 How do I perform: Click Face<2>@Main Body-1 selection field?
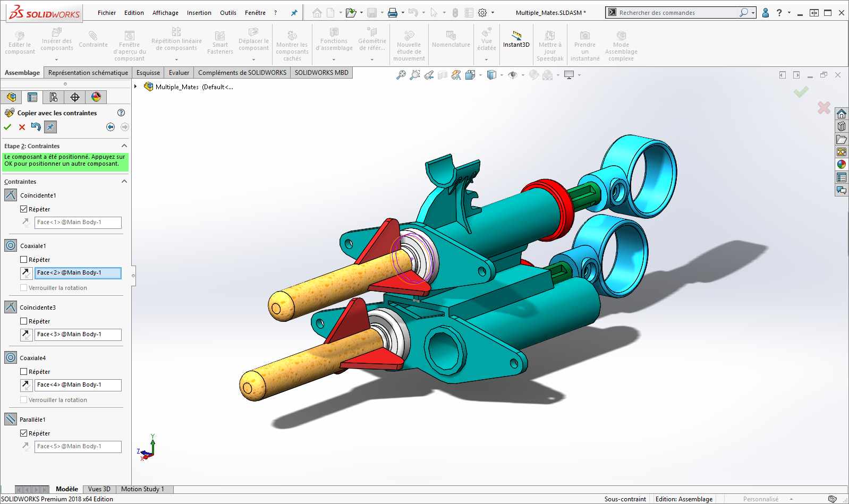(x=78, y=272)
